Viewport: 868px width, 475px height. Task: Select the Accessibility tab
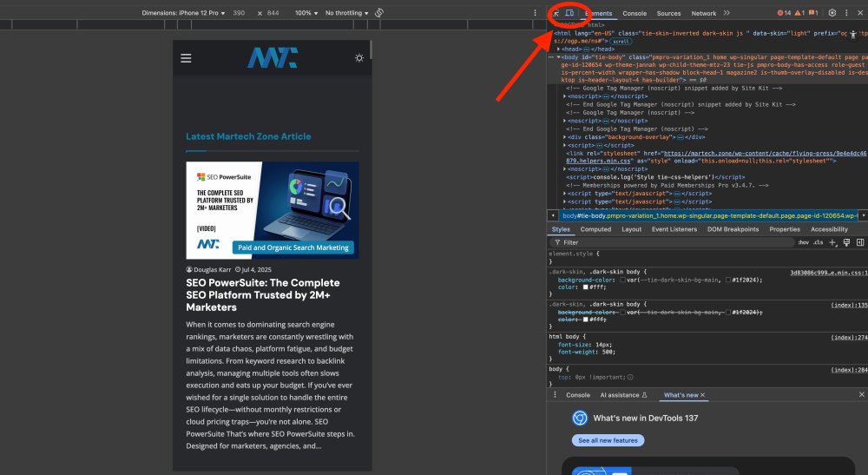click(829, 229)
